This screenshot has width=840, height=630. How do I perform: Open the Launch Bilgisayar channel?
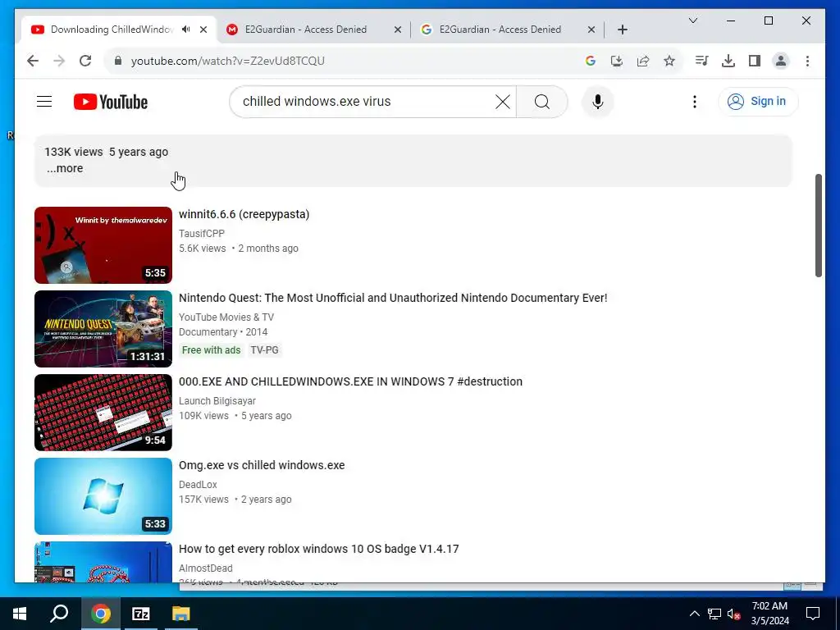[217, 400]
